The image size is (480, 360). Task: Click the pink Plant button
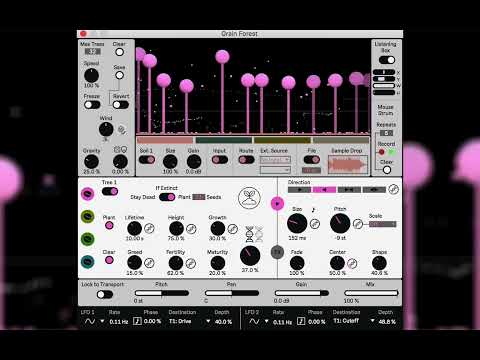pyautogui.click(x=109, y=226)
